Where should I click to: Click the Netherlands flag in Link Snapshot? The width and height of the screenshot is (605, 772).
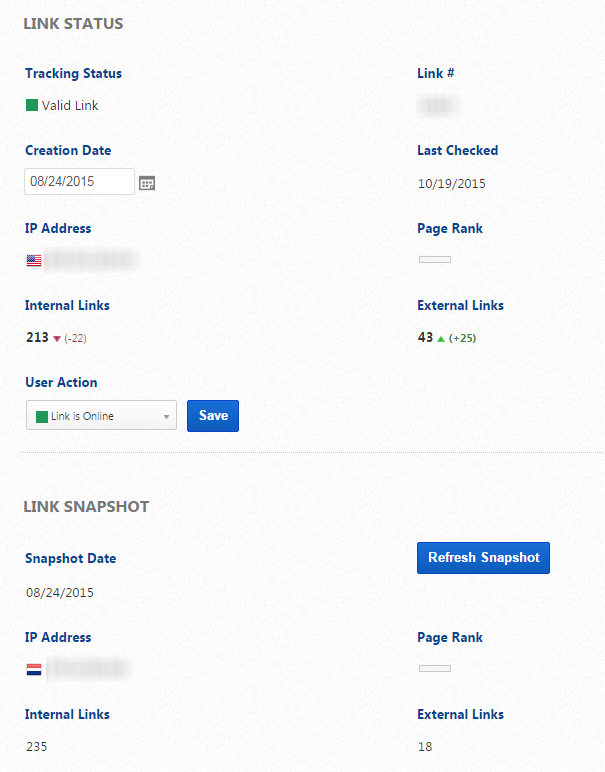pyautogui.click(x=34, y=669)
